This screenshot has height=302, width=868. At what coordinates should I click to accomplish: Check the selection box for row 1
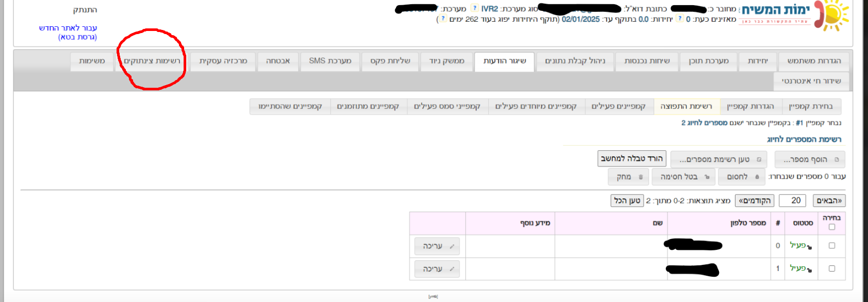pyautogui.click(x=831, y=268)
